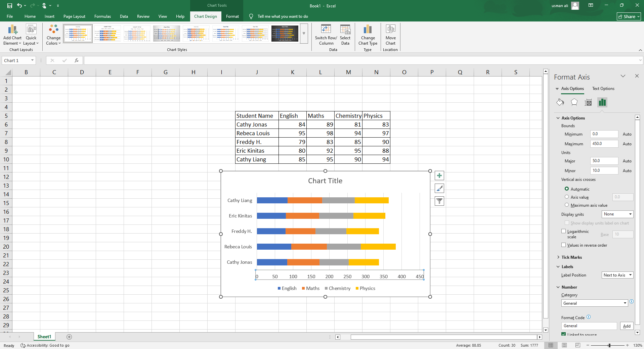Switch to Page Layout tab
This screenshot has width=644, height=349.
click(74, 16)
